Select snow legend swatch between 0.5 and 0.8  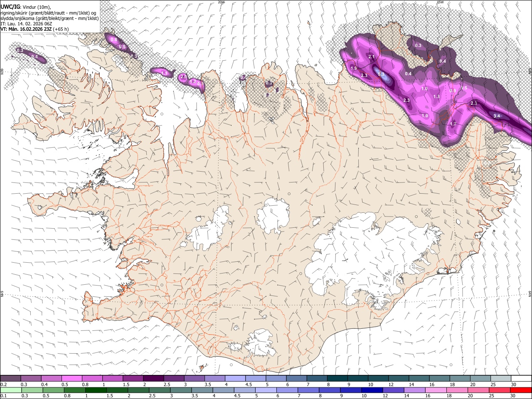pyautogui.click(x=71, y=379)
